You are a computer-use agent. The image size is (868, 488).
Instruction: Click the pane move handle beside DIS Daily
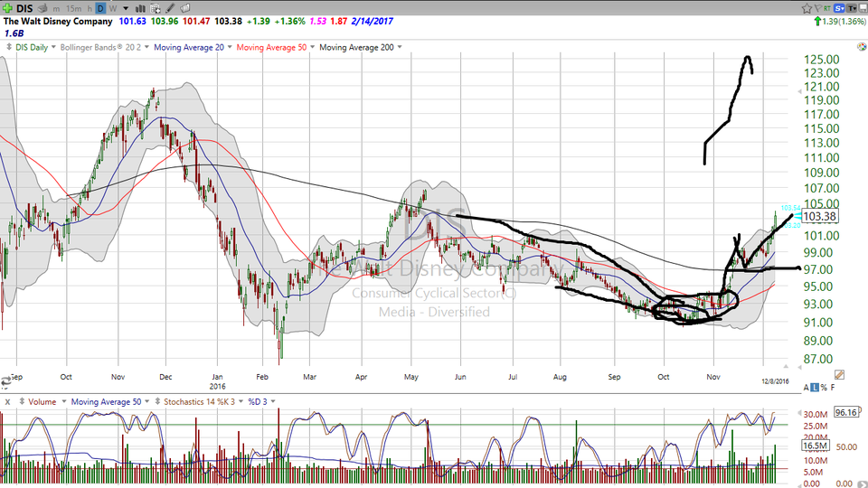click(x=9, y=47)
